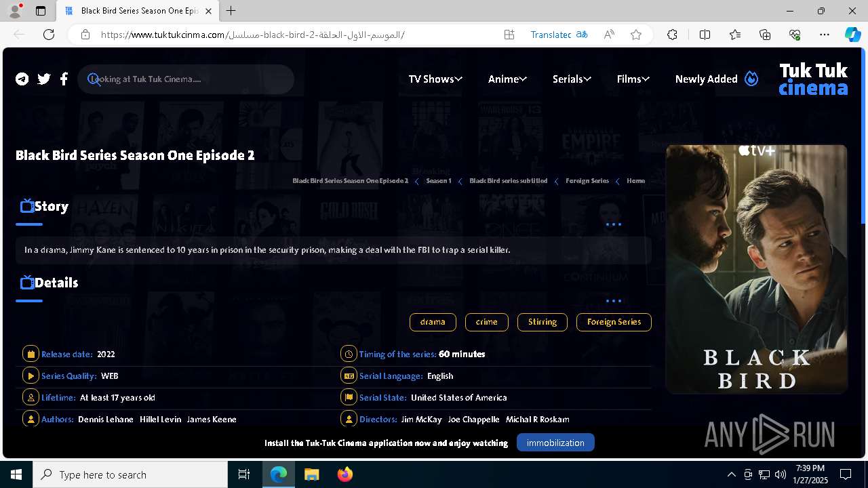Open the Facebook social icon
868x488 pixels.
[x=64, y=79]
